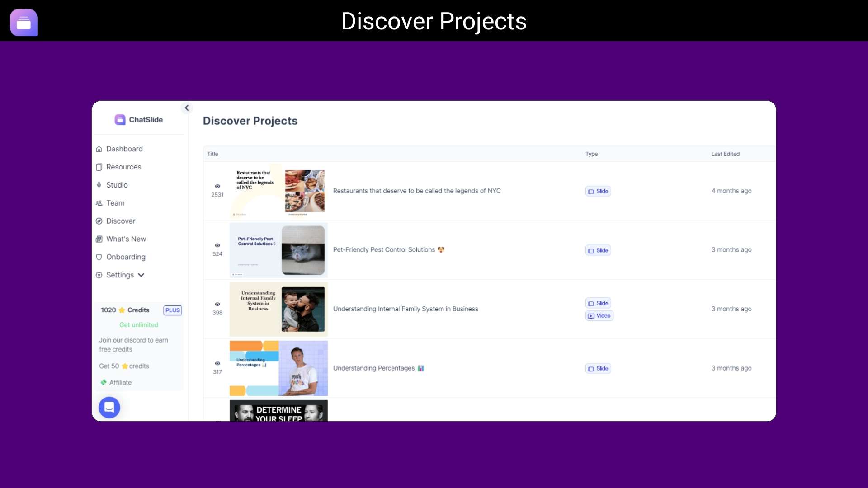Open the Onboarding section
Screen dimensions: 868x488
(x=126, y=257)
